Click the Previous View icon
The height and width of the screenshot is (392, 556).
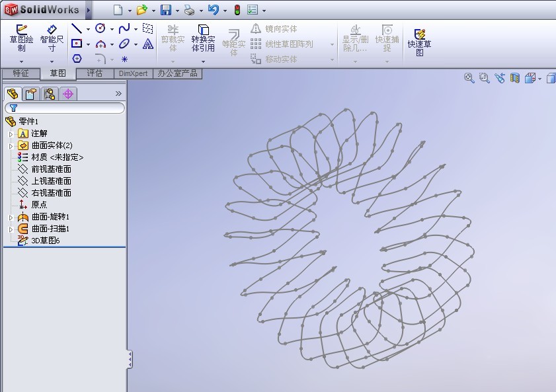[500, 78]
